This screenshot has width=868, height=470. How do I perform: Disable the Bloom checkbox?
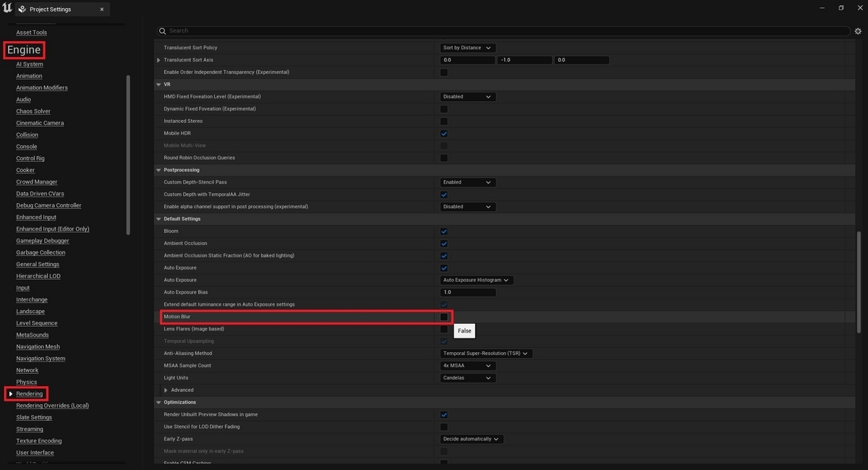coord(443,231)
